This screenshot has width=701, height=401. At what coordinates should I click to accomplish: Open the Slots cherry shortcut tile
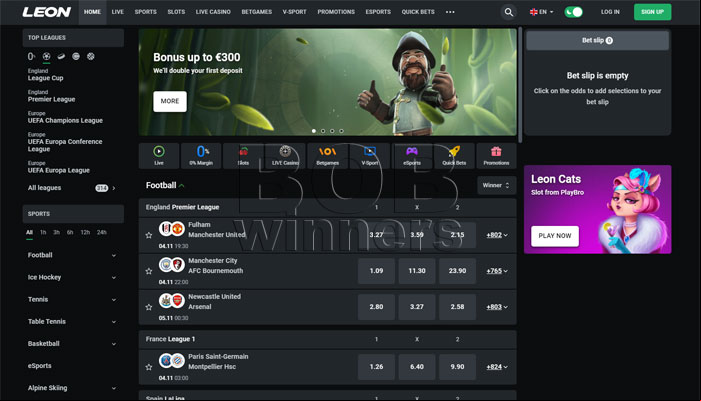(243, 156)
